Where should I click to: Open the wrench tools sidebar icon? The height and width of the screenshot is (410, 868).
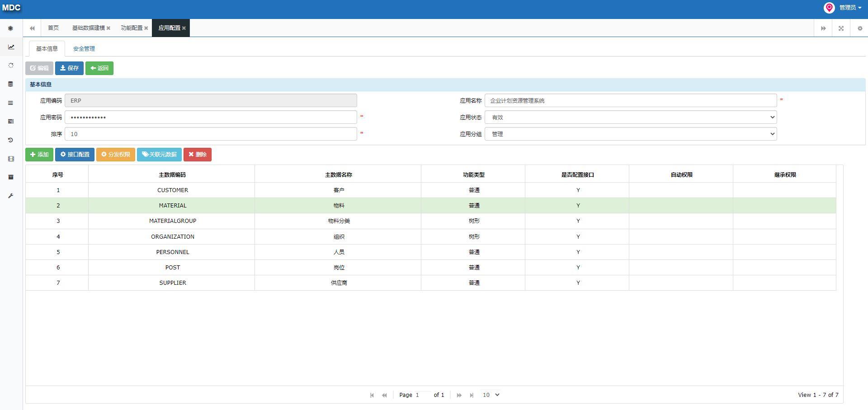pos(11,196)
